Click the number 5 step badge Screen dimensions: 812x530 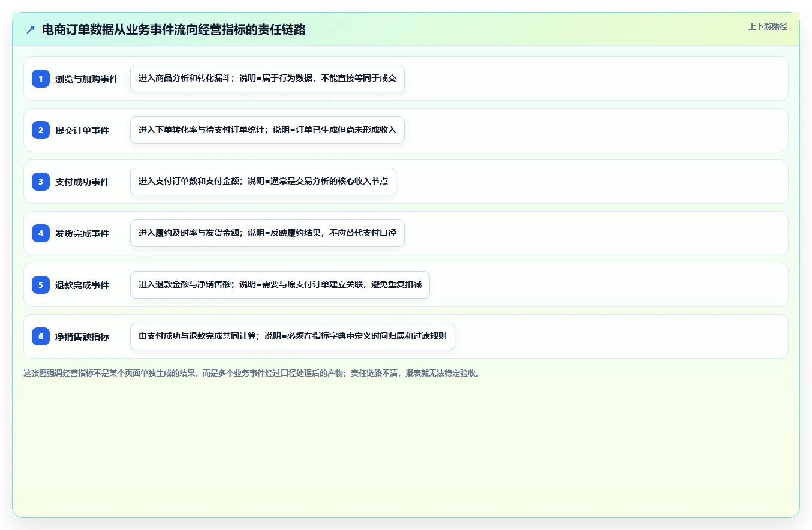41,284
